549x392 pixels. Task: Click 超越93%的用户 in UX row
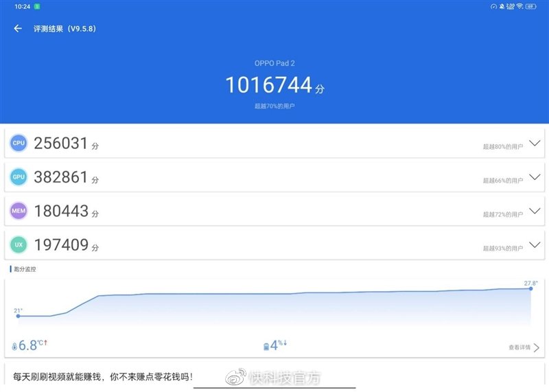[x=503, y=249]
